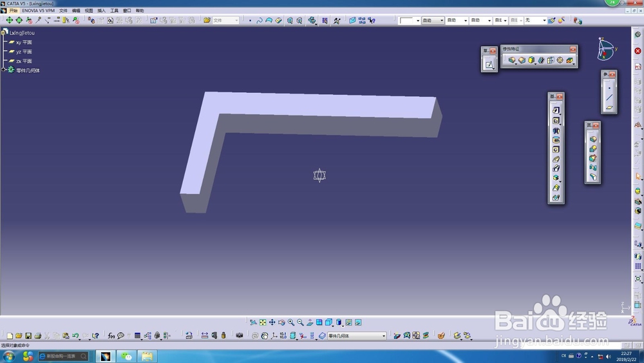This screenshot has height=363, width=644.
Task: Click the chamfer icon in 修饰特征 toolbar
Action: (x=522, y=61)
